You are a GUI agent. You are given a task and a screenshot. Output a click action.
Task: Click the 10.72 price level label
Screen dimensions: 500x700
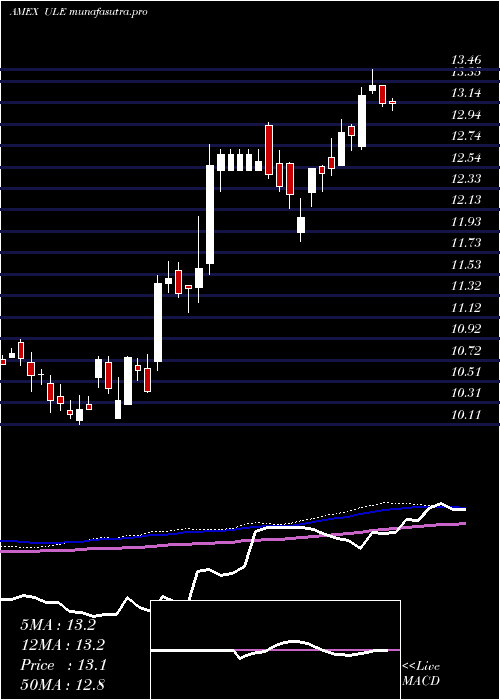(466, 350)
